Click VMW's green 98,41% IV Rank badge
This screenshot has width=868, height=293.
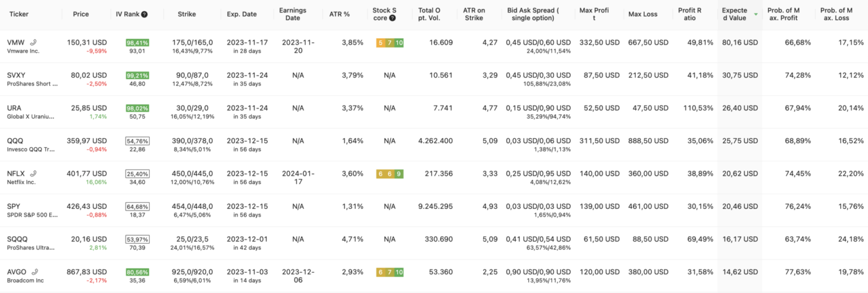pyautogui.click(x=137, y=42)
